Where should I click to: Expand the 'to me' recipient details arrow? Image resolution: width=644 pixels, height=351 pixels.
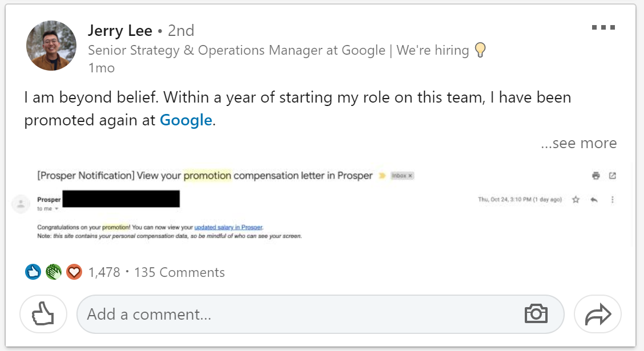click(56, 209)
